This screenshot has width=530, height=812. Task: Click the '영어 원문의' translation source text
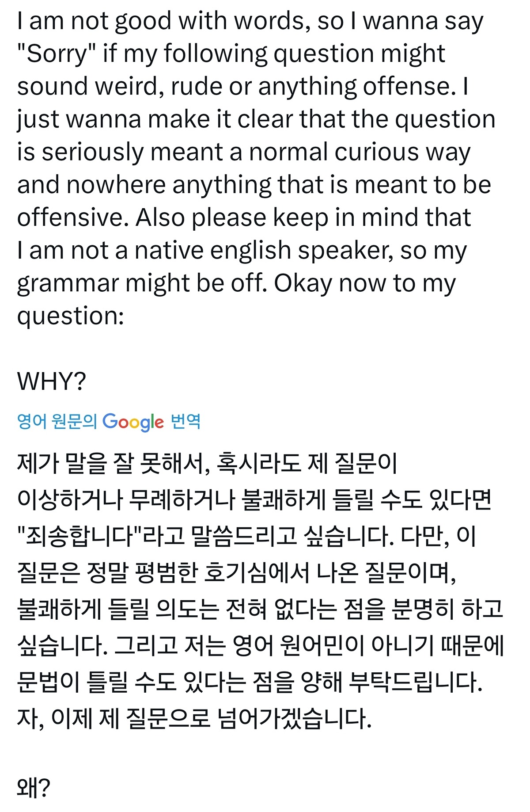[57, 421]
